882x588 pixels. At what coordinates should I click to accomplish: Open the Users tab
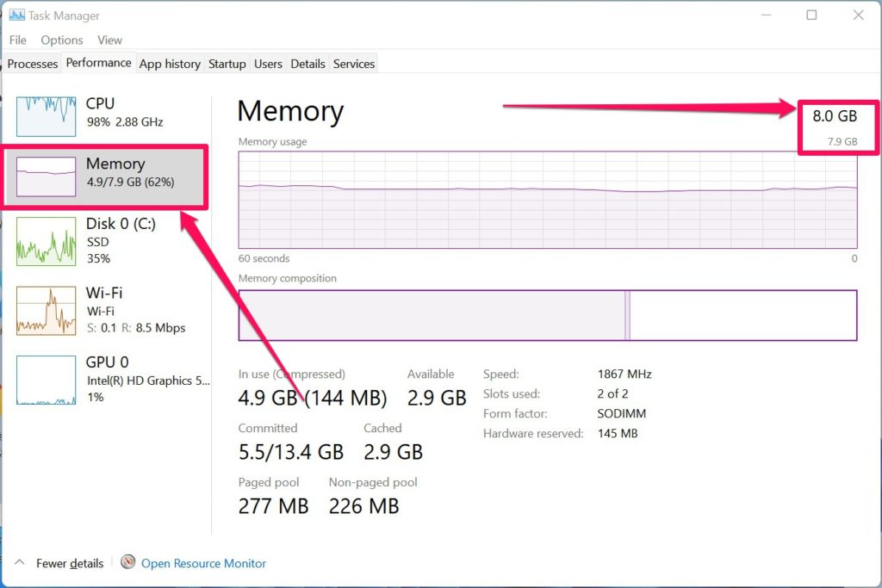point(269,64)
